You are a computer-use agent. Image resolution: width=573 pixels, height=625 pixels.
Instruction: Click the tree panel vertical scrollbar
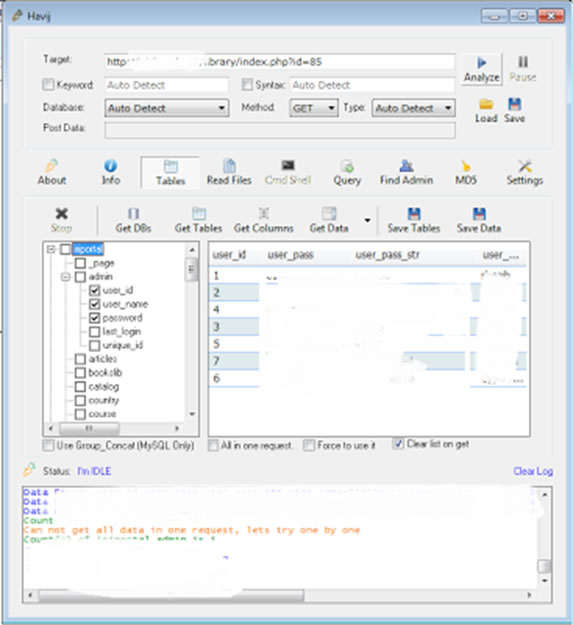point(192,332)
